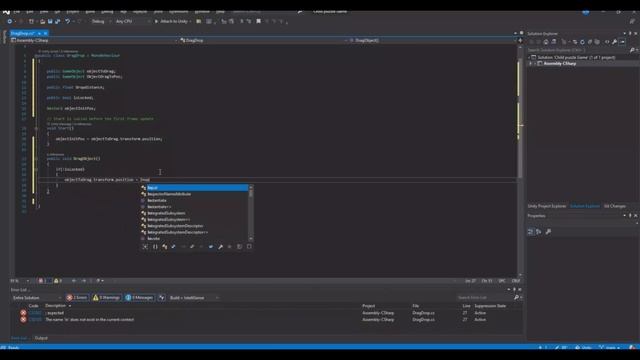Click the Properties wrench property pages icon
640x360 pixels.
click(548, 232)
